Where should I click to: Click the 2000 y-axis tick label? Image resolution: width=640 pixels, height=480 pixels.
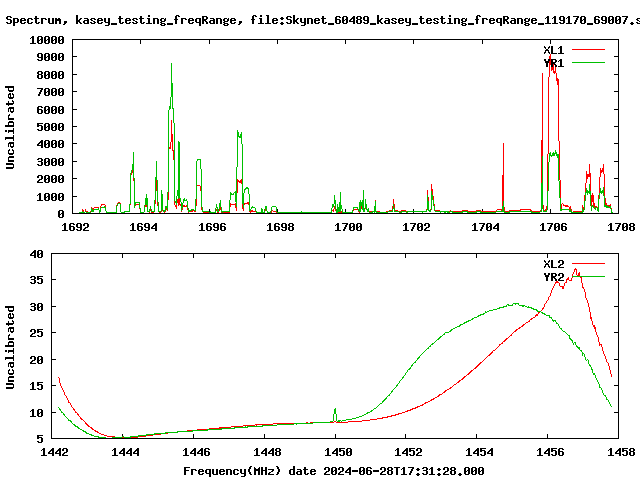coord(51,179)
